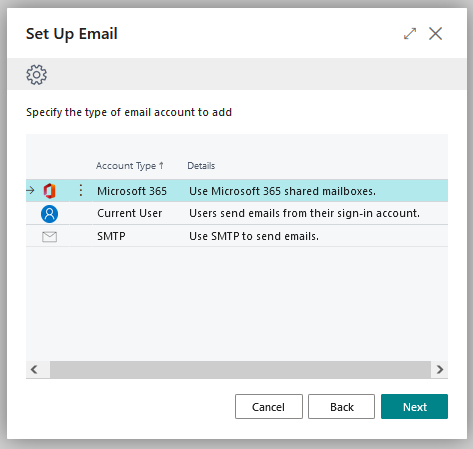Click the horizontal scrollbar left arrow
Image resolution: width=473 pixels, height=449 pixels.
point(34,369)
